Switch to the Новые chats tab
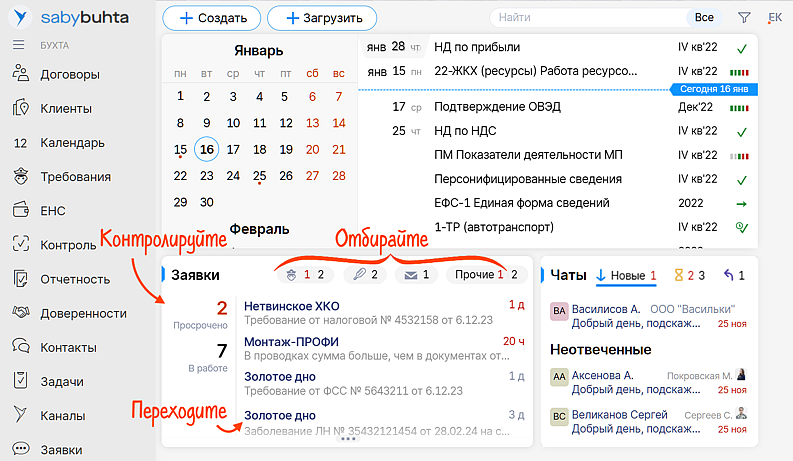The width and height of the screenshot is (793, 461). pos(626,275)
